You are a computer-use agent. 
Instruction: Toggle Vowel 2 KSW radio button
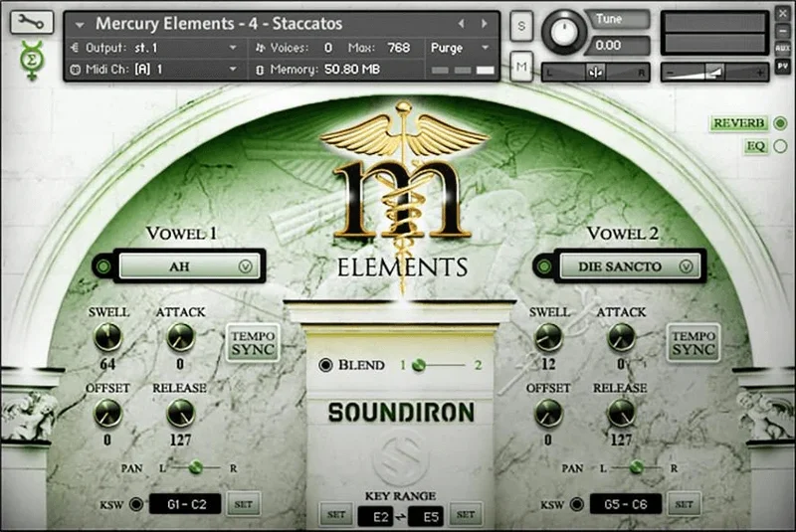[x=577, y=504]
